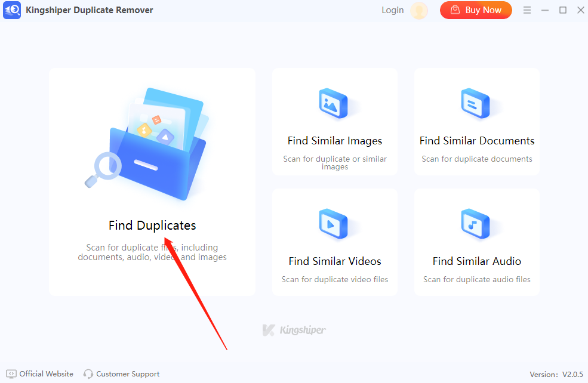Select the Find Similar Audio title
588x383 pixels.
(477, 261)
